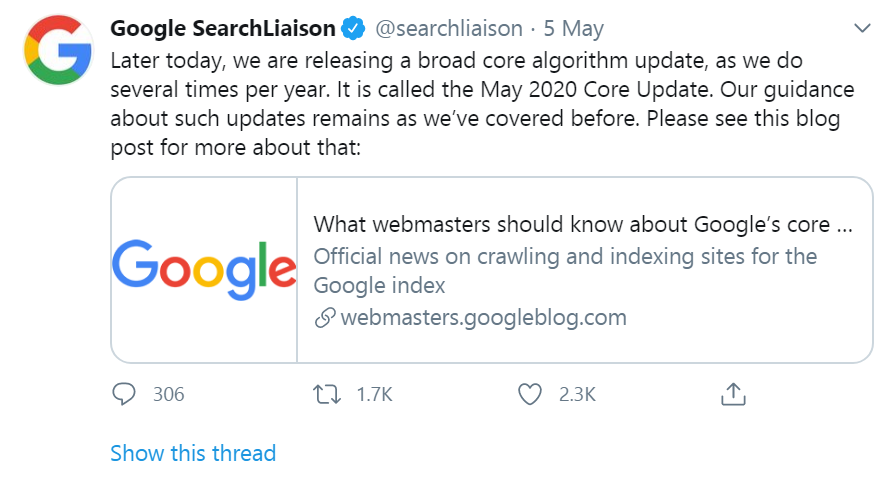
Task: Open the 'What webmasters should know' card title
Action: tap(582, 224)
